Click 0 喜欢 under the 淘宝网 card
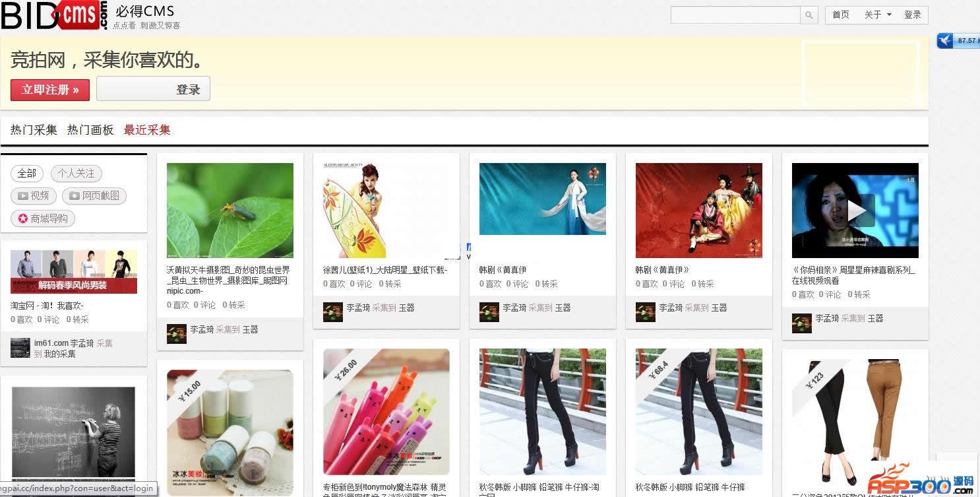Viewport: 980px width, 497px height. pyautogui.click(x=22, y=319)
